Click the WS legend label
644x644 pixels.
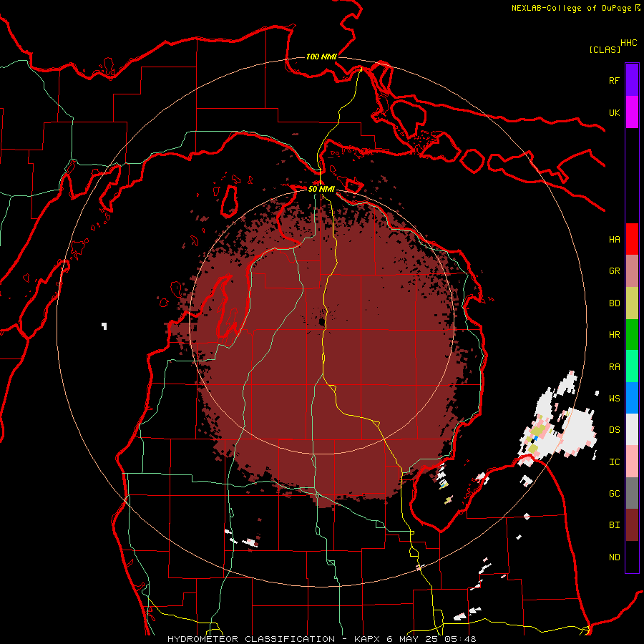tap(614, 399)
